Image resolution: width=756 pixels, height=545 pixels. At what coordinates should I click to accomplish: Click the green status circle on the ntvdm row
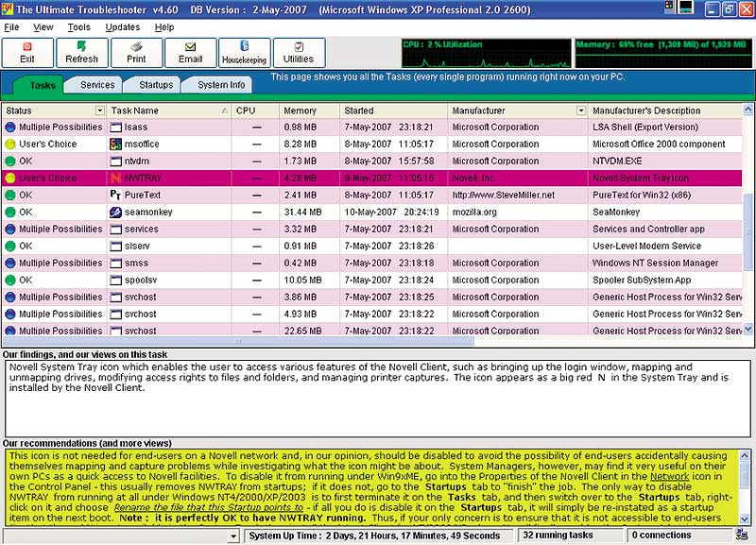pyautogui.click(x=10, y=161)
